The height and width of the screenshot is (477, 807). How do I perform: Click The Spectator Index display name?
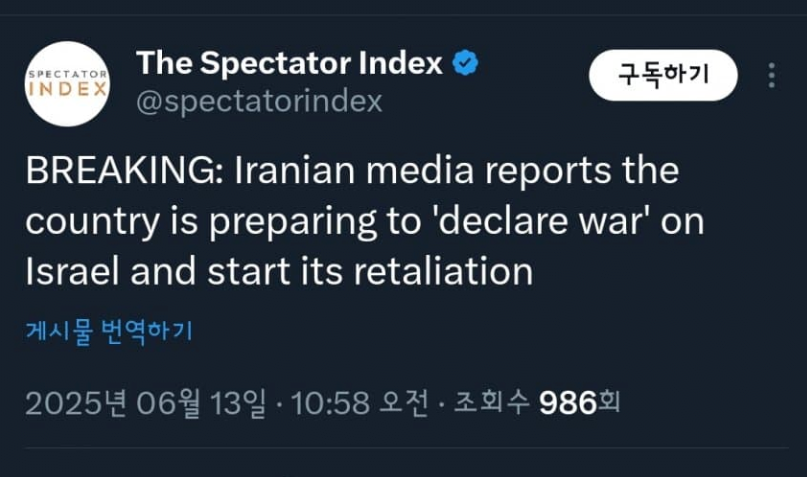pyautogui.click(x=289, y=64)
